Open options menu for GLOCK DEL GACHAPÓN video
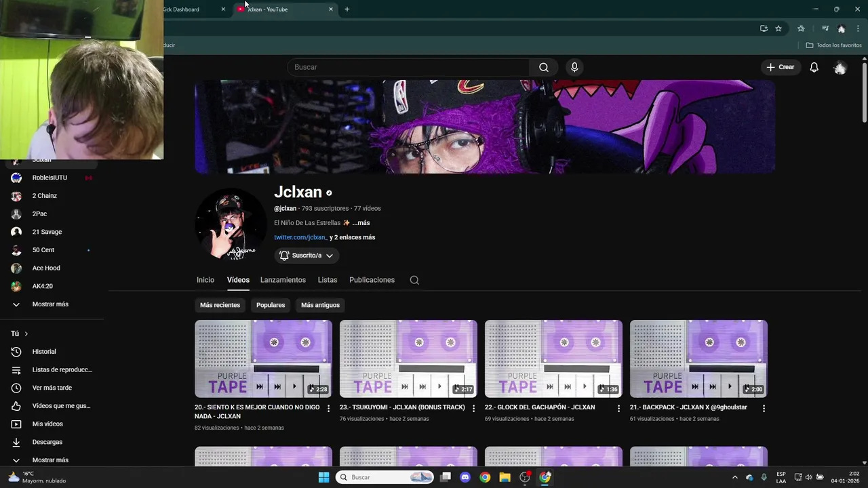Image resolution: width=868 pixels, height=488 pixels. click(x=619, y=409)
